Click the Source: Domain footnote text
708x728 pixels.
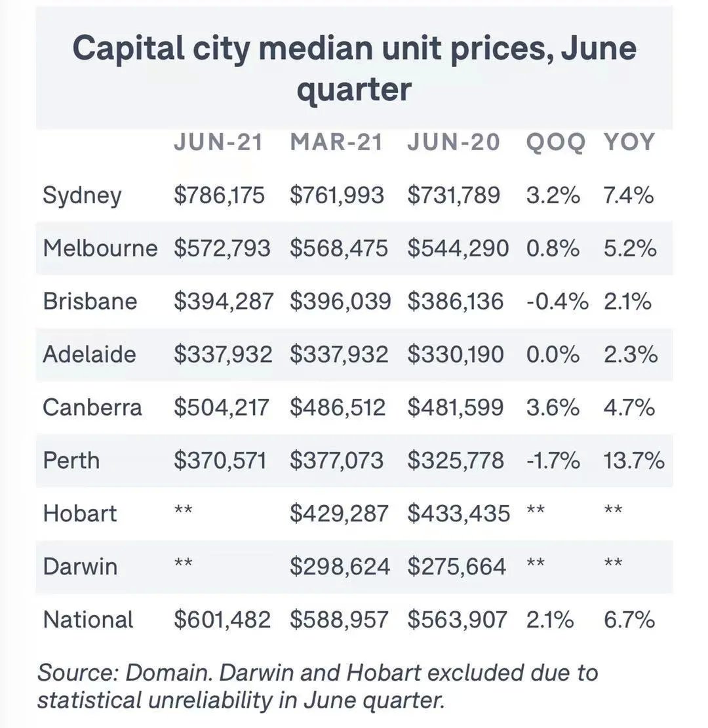tap(317, 686)
